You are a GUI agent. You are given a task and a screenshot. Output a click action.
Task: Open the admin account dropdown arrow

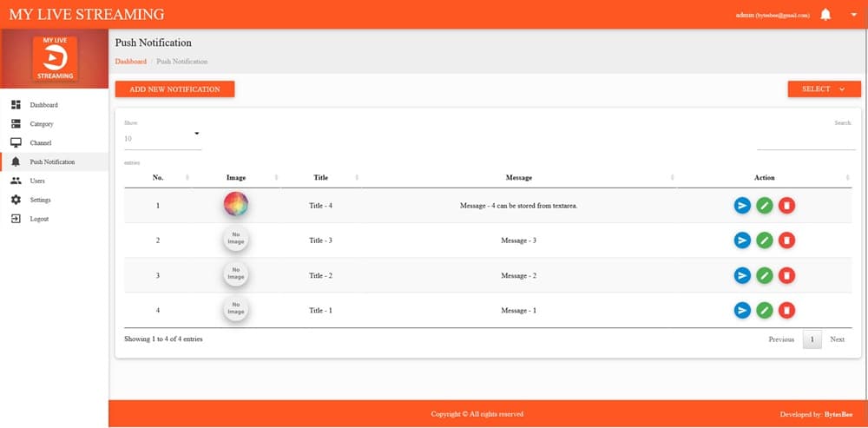tap(853, 15)
